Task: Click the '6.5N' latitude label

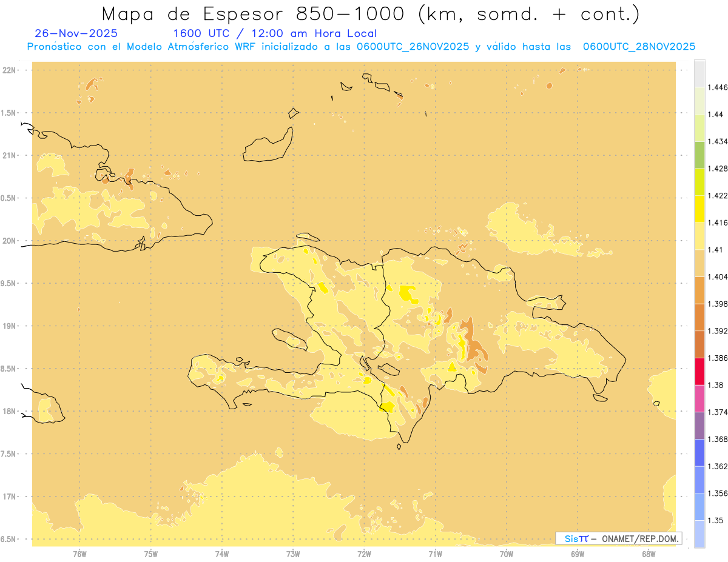Action: (x=8, y=539)
